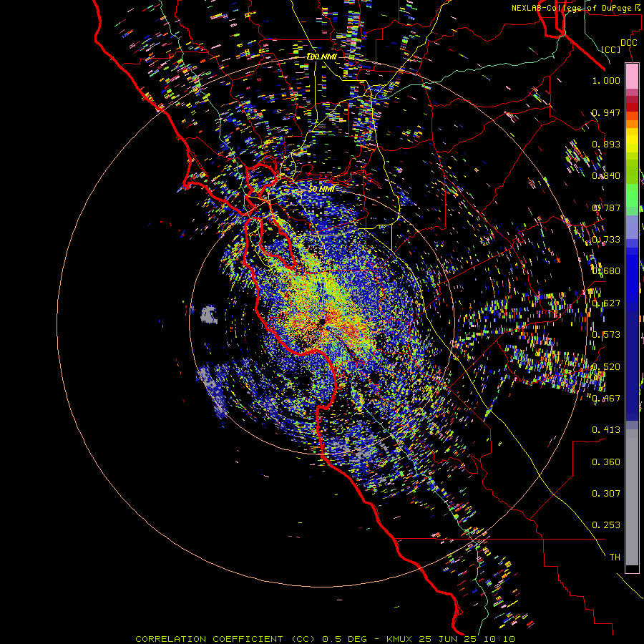Click the 0.947 legend value
Viewport: 644px width, 644px height.
(x=606, y=112)
